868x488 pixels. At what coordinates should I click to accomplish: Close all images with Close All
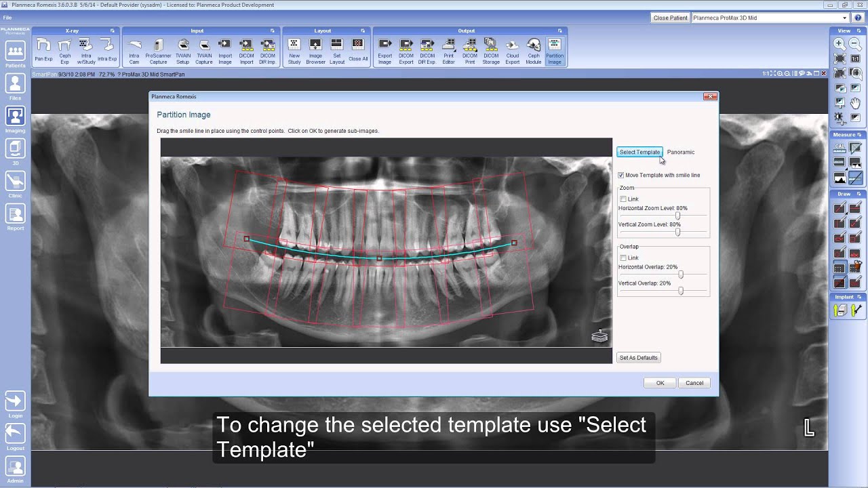(x=358, y=51)
